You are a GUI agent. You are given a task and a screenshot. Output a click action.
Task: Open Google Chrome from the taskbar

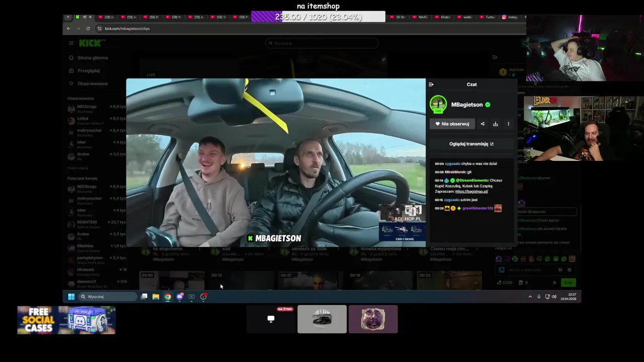point(168,297)
